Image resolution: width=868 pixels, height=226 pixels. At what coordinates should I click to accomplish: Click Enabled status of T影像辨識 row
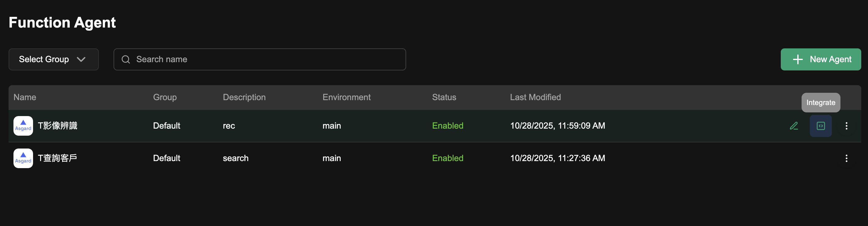[x=447, y=126]
